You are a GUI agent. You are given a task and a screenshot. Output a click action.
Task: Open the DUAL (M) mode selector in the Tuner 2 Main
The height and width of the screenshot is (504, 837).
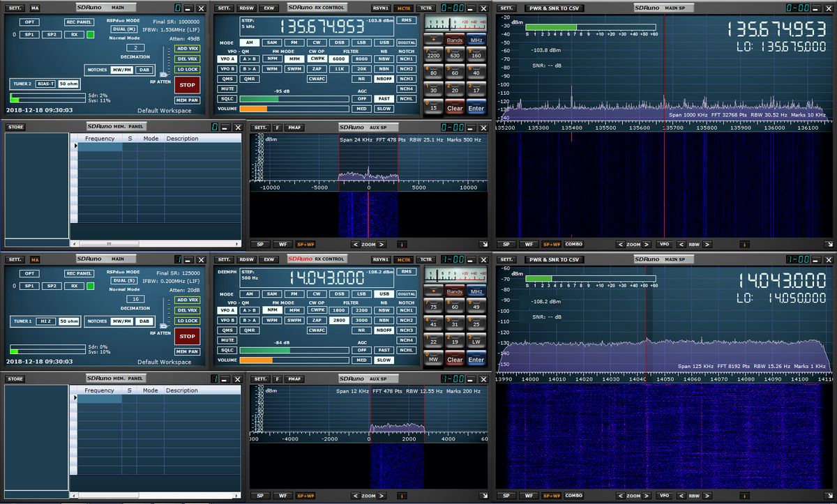point(123,28)
